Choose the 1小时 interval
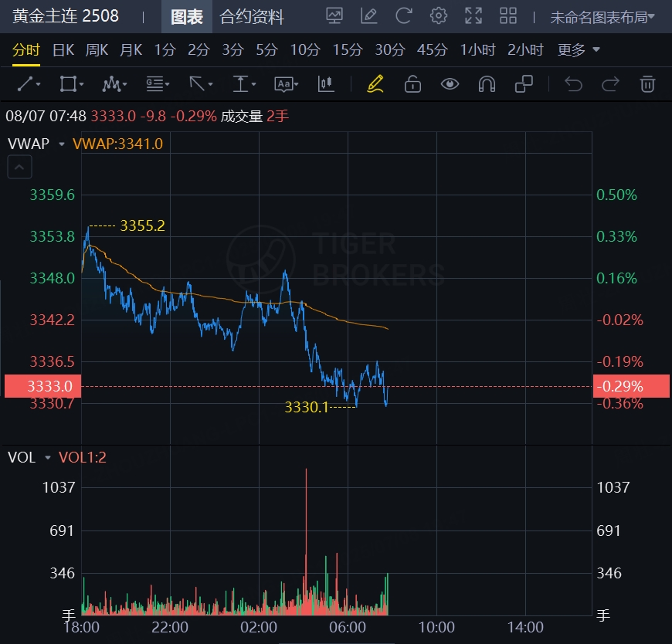The width and height of the screenshot is (672, 644). [477, 50]
